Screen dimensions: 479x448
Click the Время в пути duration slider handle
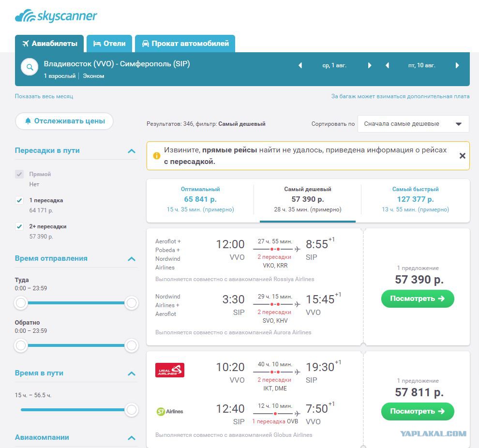(x=131, y=410)
